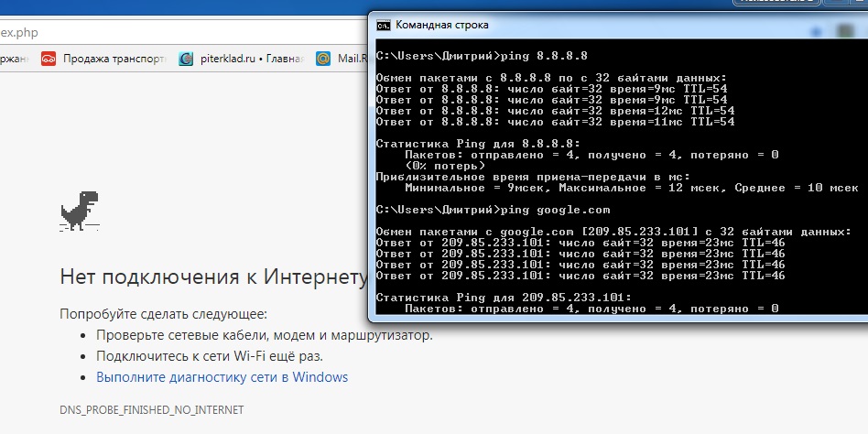Click the 'Статистика Ping для 8.8.8.8:' line
The width and height of the screenshot is (868, 434).
[478, 144]
